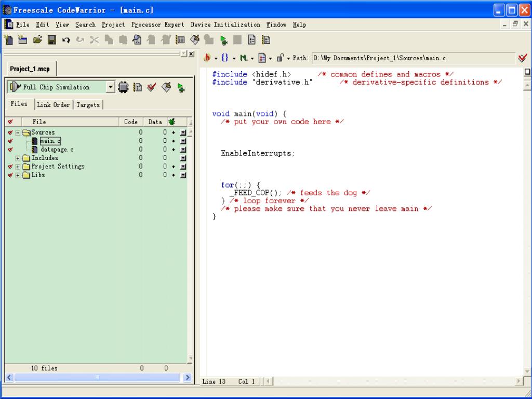The height and width of the screenshot is (399, 532).
Task: Click the file lock icon in editor toolbar
Action: [x=280, y=58]
